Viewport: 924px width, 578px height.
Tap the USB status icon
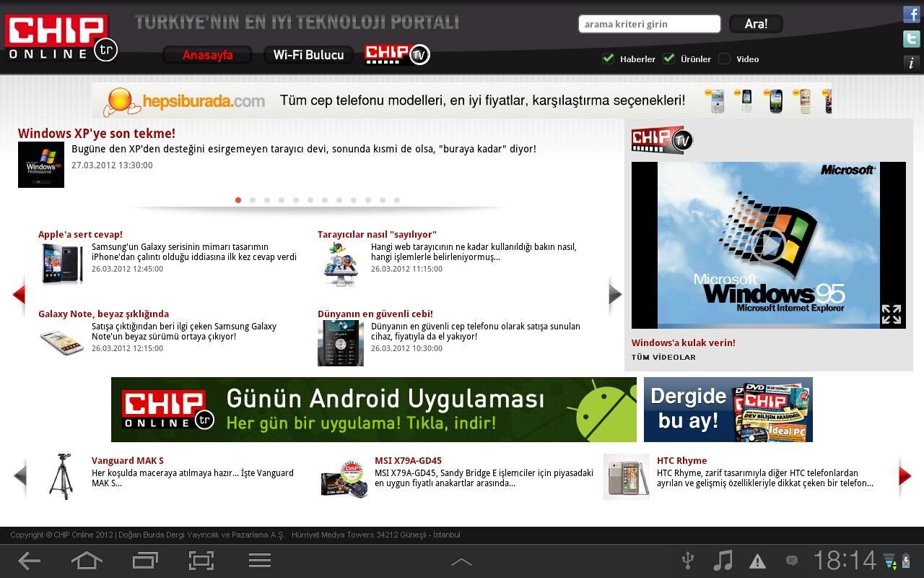click(x=688, y=561)
